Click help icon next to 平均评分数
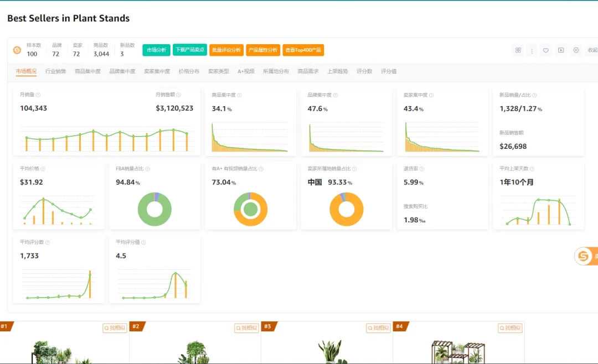Image resolution: width=598 pixels, height=364 pixels. coord(47,242)
